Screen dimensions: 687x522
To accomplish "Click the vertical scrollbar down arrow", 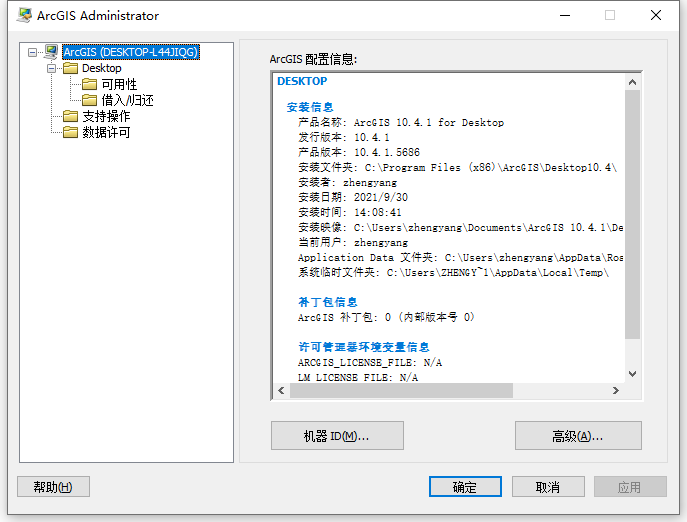I will coord(632,374).
